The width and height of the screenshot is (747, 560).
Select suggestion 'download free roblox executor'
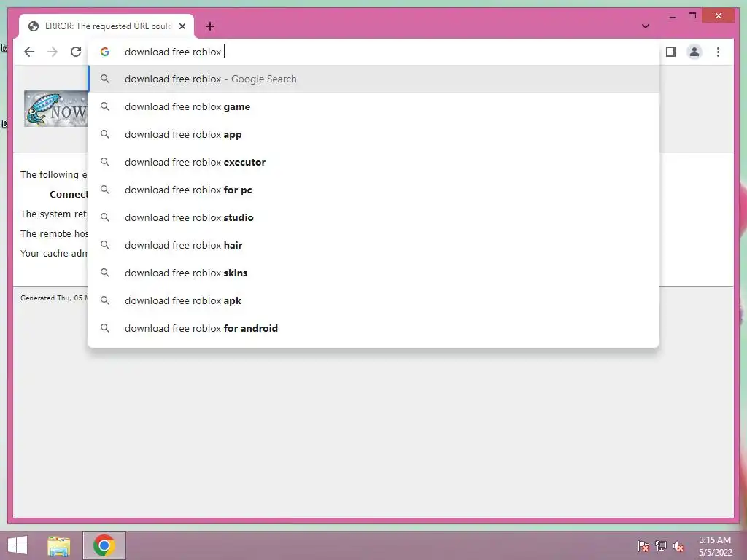(373, 162)
